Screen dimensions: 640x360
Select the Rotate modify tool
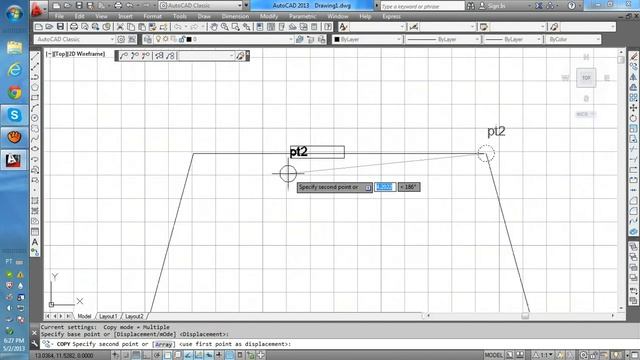(633, 118)
